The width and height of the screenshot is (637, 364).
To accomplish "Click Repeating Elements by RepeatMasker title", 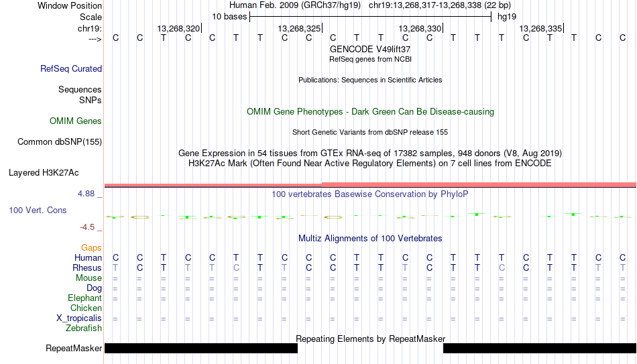I will coord(370,339).
